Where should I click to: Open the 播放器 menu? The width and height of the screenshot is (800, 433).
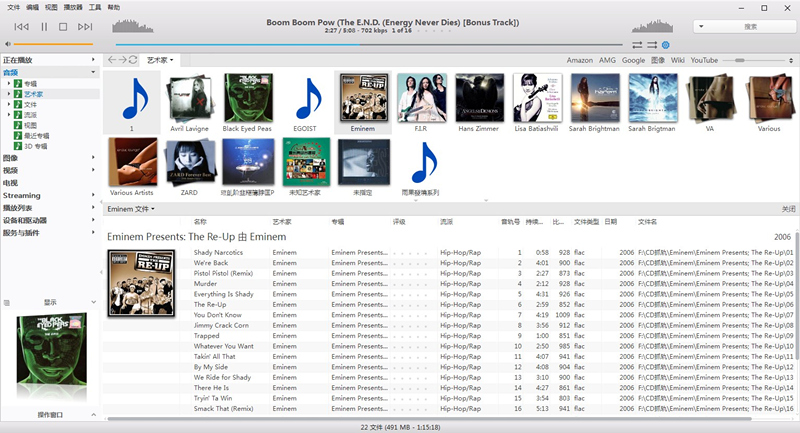click(73, 7)
